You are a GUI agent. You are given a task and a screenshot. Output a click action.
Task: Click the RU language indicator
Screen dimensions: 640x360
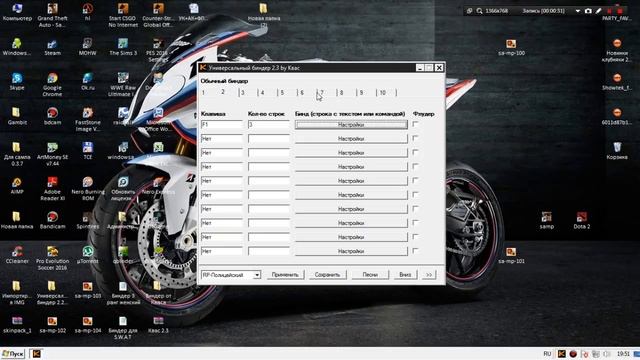(x=547, y=354)
